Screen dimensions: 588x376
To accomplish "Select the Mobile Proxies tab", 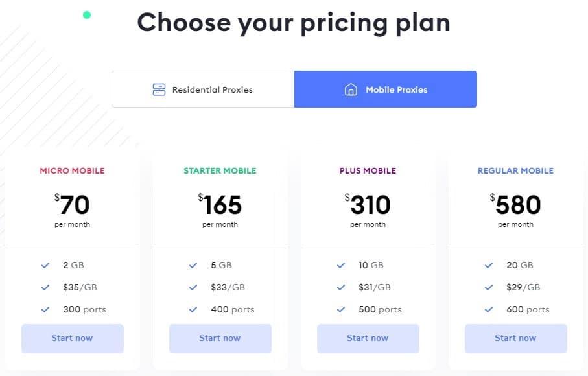I will tap(386, 89).
